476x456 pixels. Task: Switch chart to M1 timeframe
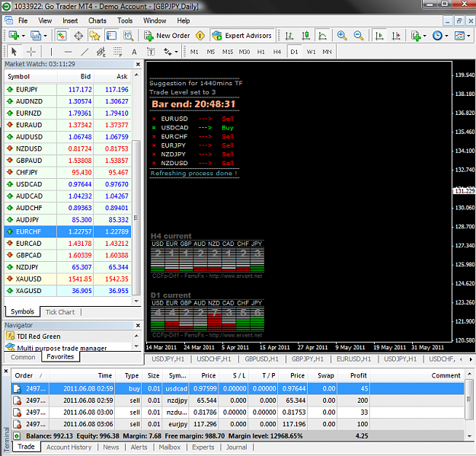(194, 52)
